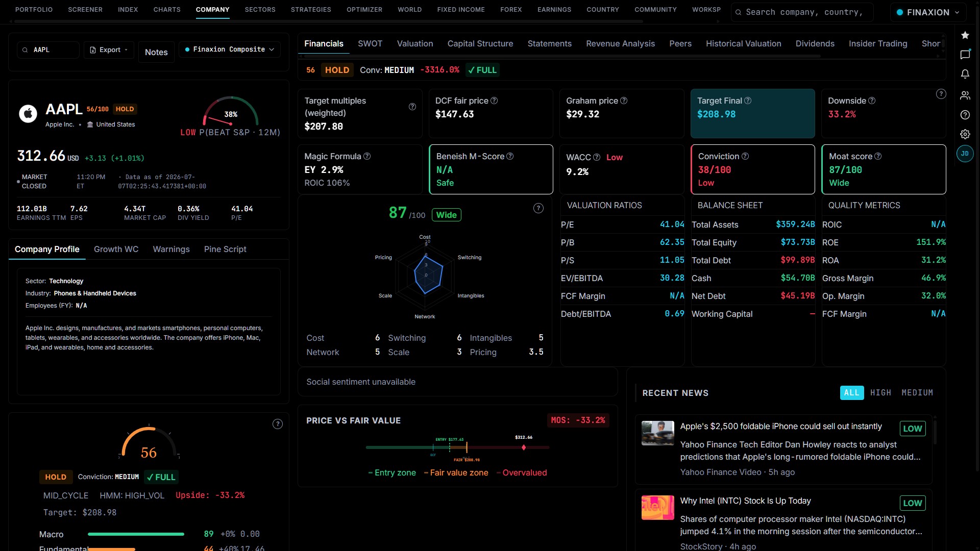Focus the Search company, country field
The image size is (980, 551).
coord(802,12)
